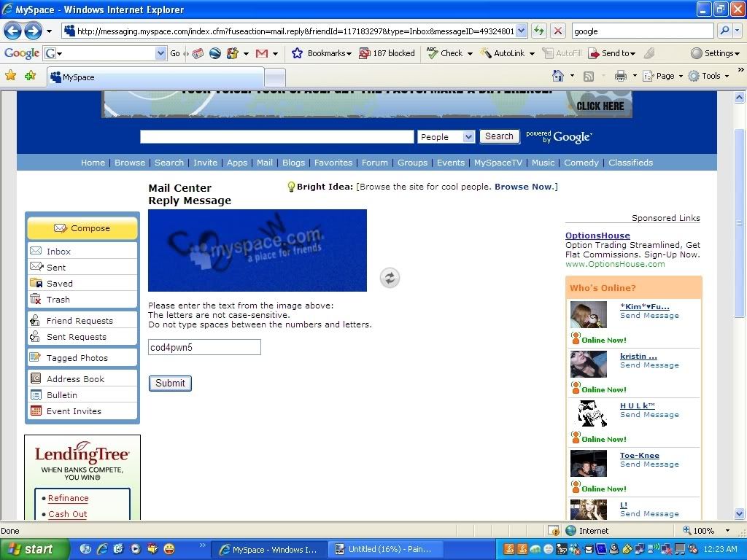Open the Favorites Center star icon
The image size is (747, 560).
[10, 75]
